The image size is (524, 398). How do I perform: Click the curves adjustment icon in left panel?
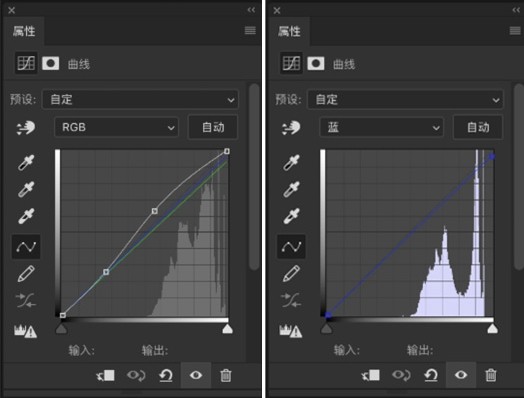coord(26,63)
